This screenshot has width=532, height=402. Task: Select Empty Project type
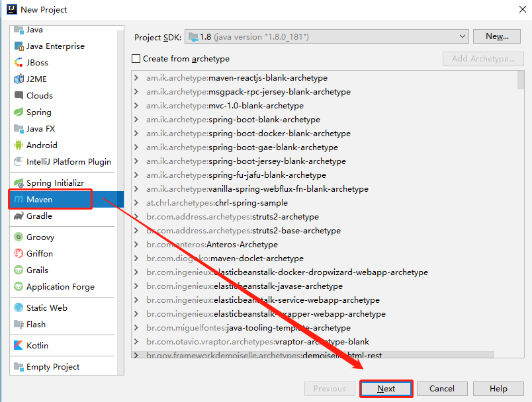64,366
